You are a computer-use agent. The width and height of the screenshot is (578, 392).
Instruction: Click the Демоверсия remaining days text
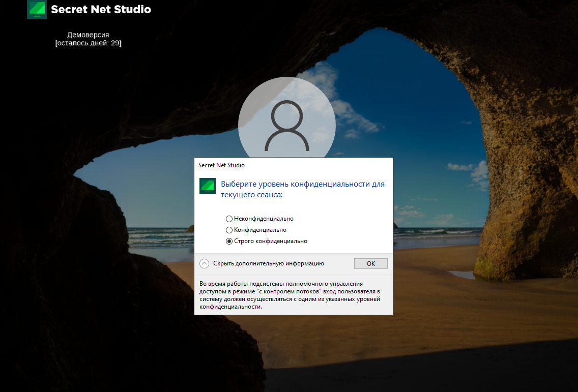click(x=88, y=39)
